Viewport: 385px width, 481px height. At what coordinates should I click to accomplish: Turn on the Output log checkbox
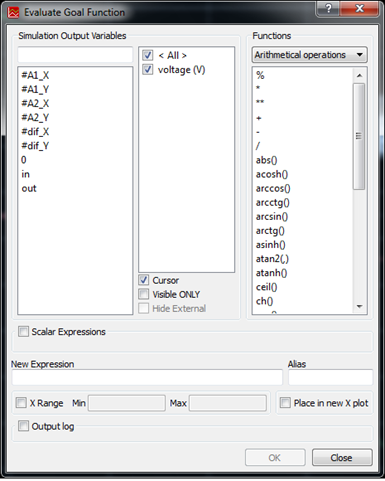(x=23, y=426)
